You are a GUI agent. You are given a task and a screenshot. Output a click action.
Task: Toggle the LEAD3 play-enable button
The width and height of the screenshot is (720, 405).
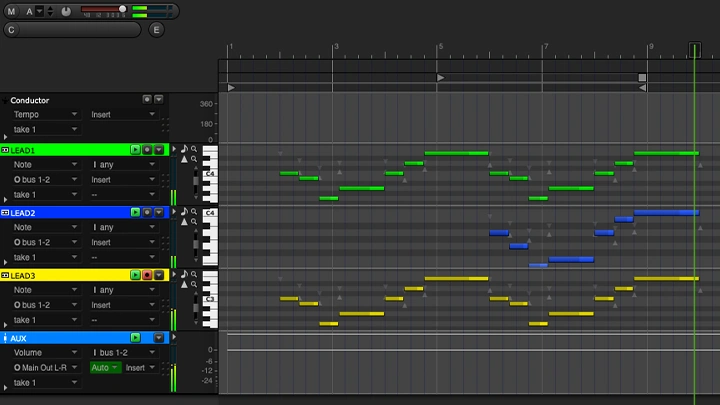pyautogui.click(x=135, y=275)
